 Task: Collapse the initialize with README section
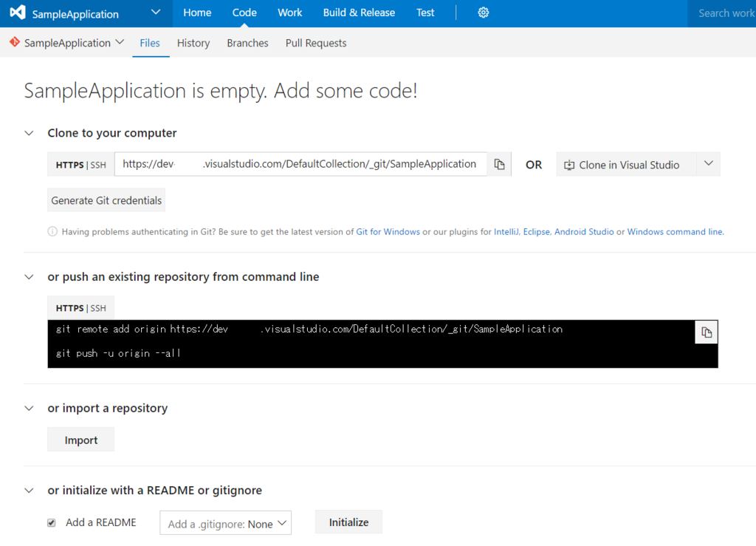30,491
